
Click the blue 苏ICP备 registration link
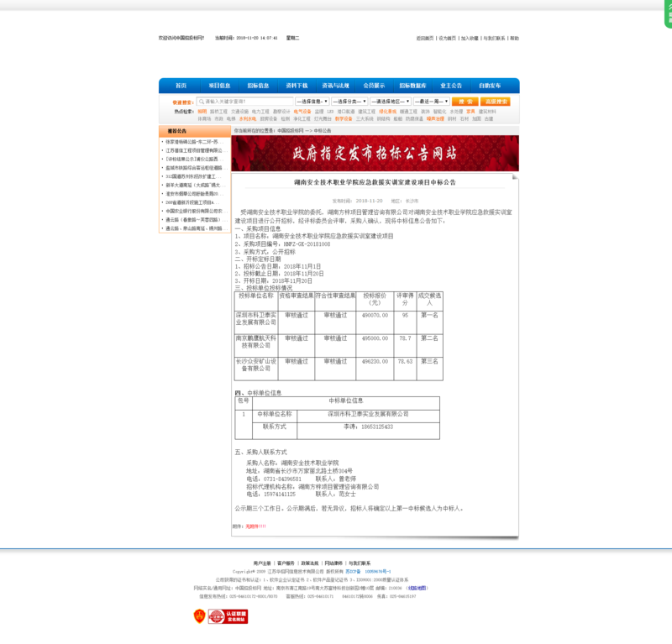tap(368, 571)
